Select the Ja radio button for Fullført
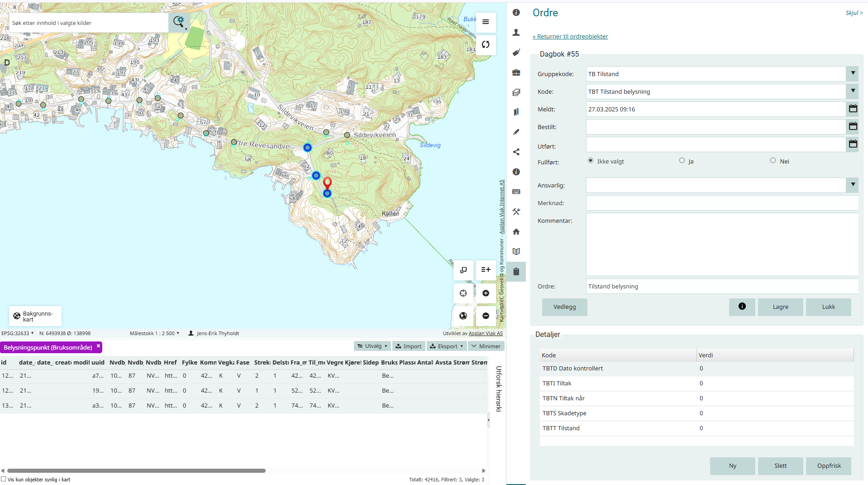The height and width of the screenshot is (485, 868). (x=682, y=161)
